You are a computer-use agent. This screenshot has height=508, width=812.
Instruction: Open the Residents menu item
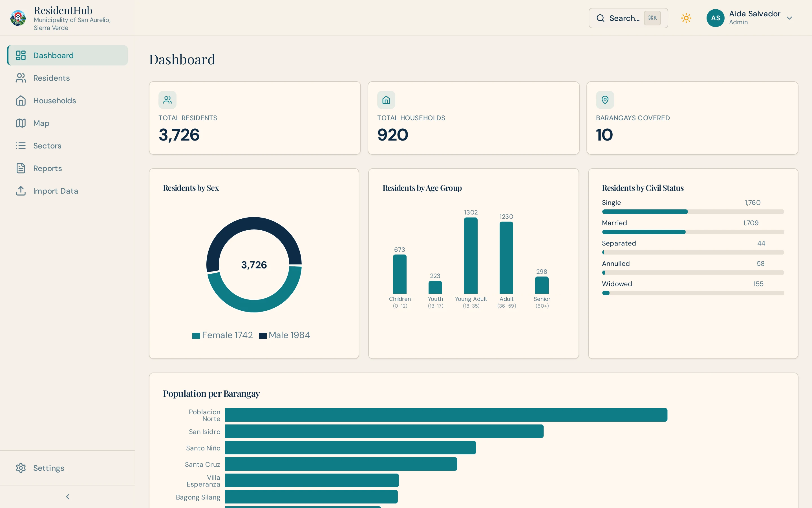(x=67, y=78)
